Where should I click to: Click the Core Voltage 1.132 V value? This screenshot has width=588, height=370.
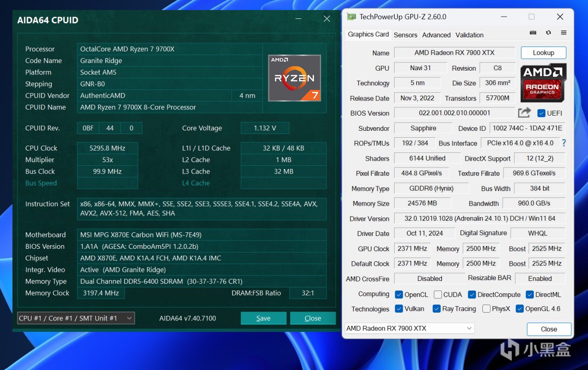click(x=265, y=128)
